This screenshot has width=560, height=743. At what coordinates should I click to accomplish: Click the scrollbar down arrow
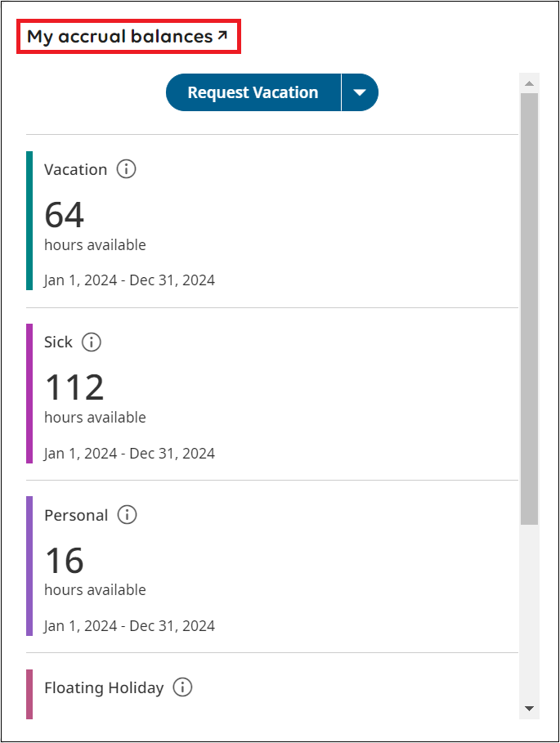click(529, 708)
